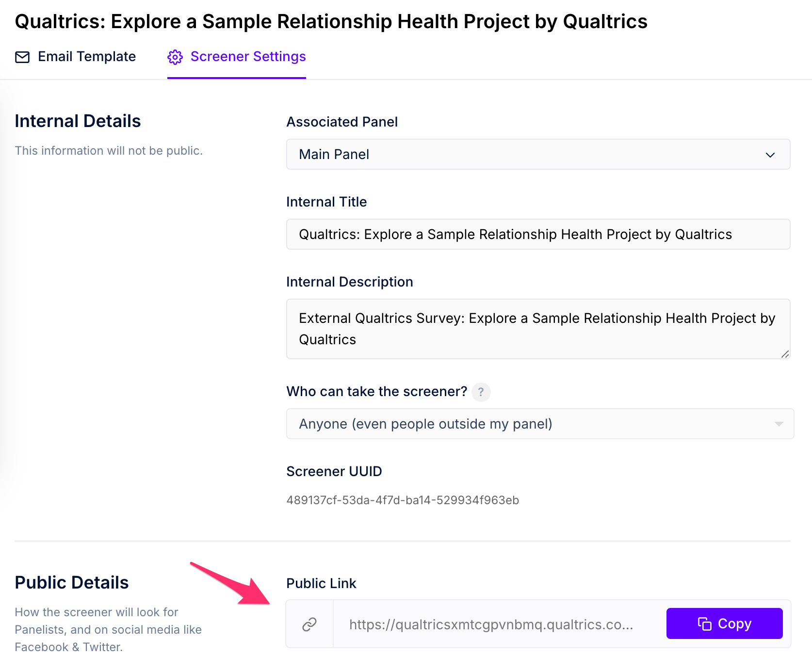
Task: Expand the "Who can take the screener" dropdown arrow
Action: pos(779,424)
